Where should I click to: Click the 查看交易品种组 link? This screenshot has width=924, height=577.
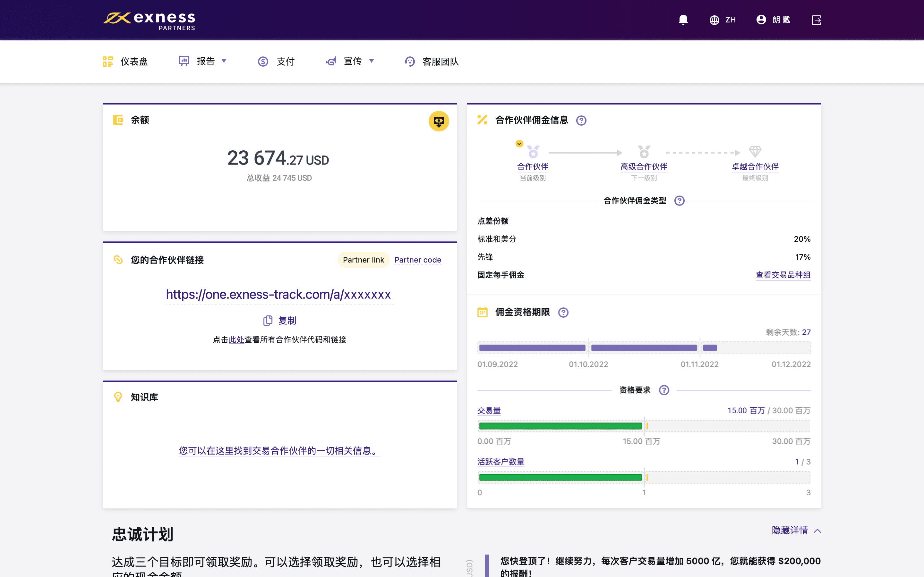coord(783,275)
